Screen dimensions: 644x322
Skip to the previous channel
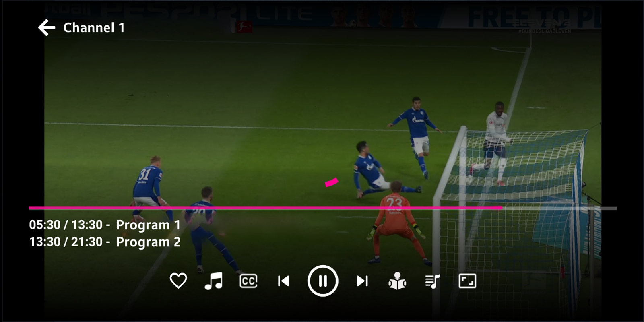pyautogui.click(x=283, y=281)
